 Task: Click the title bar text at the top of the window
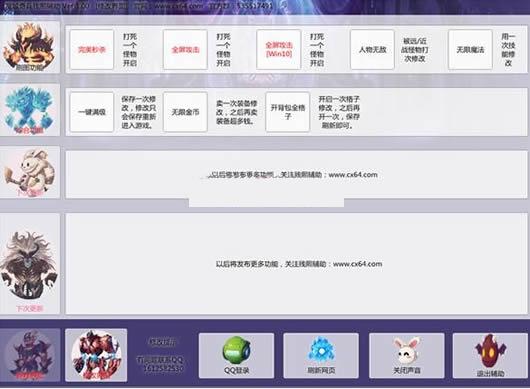tap(139, 6)
